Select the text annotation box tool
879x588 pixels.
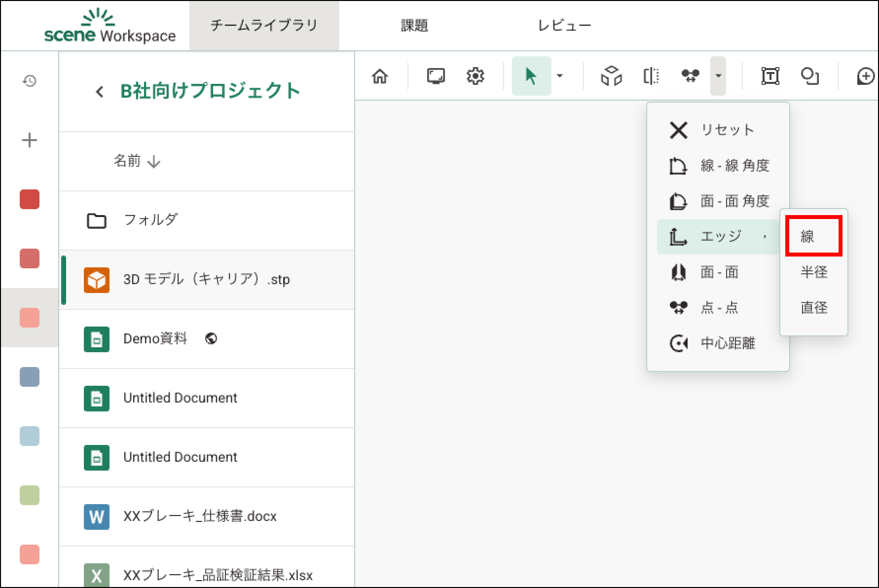770,76
